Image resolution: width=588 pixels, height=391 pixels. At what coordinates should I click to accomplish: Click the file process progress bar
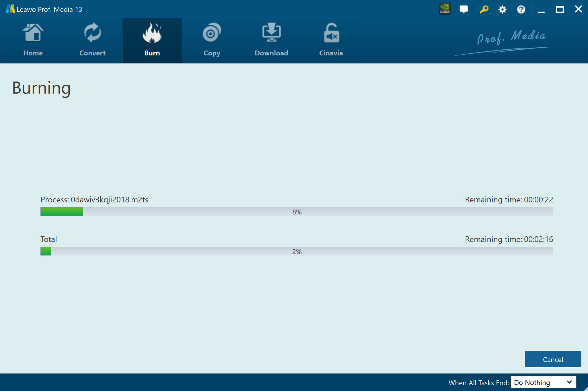coord(297,212)
